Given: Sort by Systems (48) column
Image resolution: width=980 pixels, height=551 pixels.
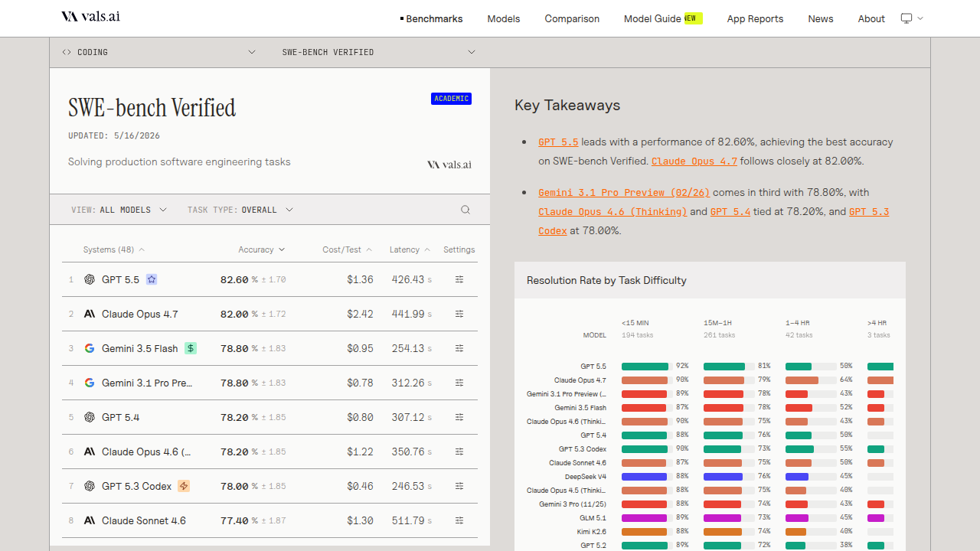Looking at the screenshot, I should (114, 249).
